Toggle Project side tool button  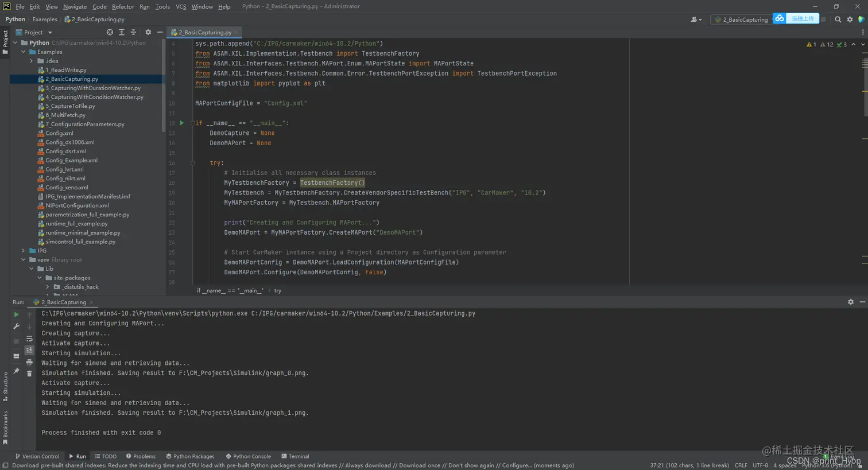point(5,42)
